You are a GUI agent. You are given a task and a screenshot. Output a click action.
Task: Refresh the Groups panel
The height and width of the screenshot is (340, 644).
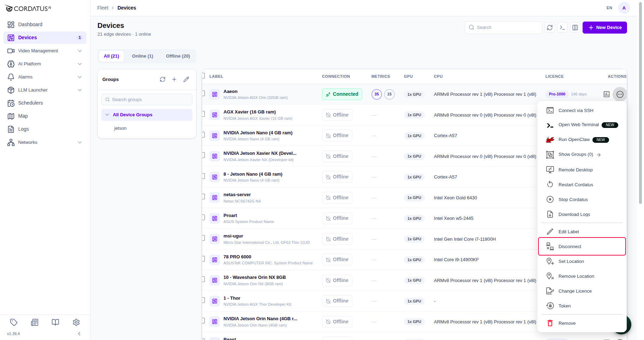pyautogui.click(x=162, y=80)
